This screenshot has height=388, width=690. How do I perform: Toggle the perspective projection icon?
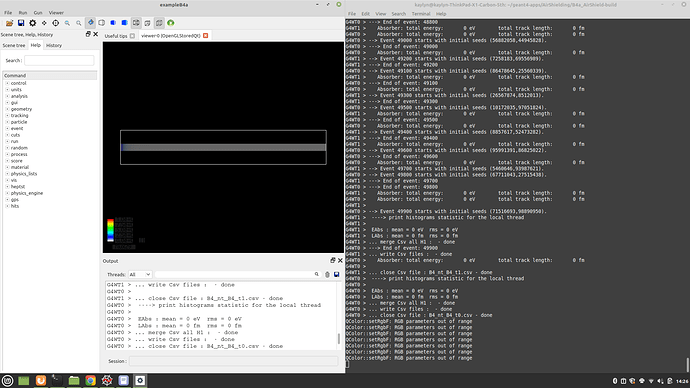(147, 23)
